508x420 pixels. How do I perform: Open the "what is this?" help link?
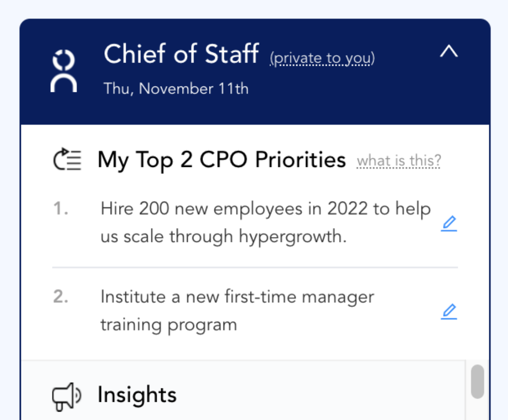tap(399, 161)
